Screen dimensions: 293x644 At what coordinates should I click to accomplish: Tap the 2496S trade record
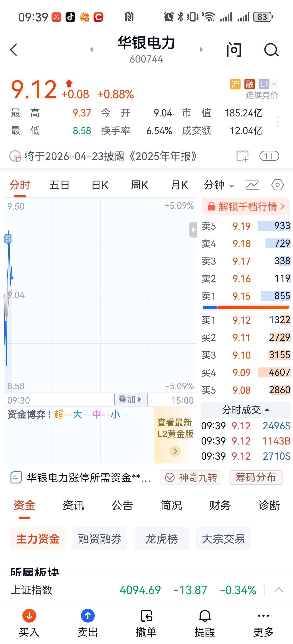[246, 426]
